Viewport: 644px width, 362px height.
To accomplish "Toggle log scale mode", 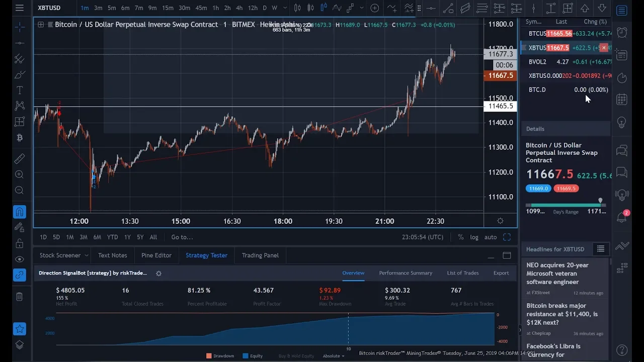I will pyautogui.click(x=474, y=237).
